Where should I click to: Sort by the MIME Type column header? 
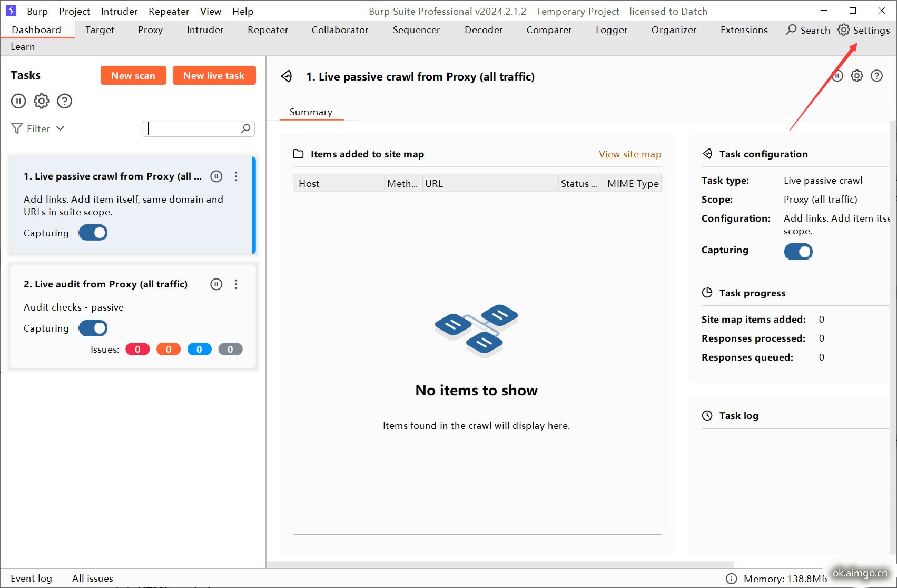(x=633, y=183)
